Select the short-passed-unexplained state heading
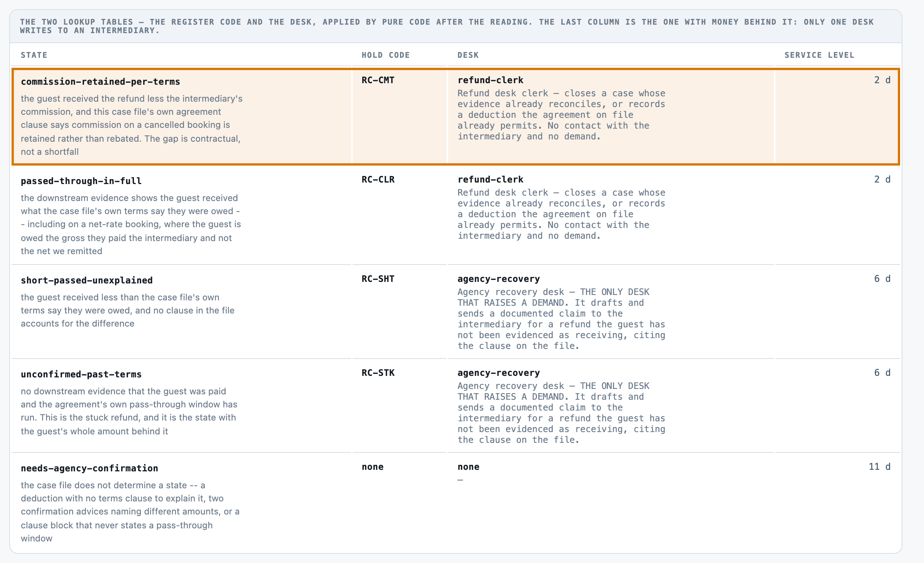 coord(87,280)
